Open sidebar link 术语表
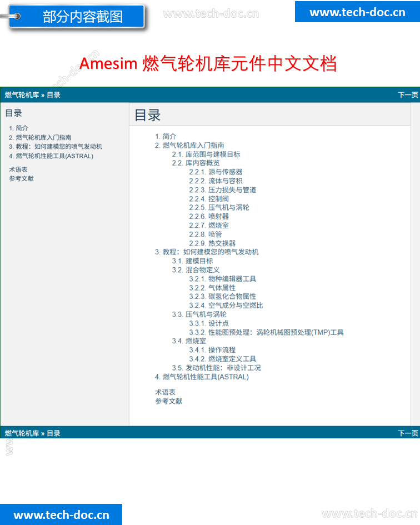This screenshot has height=525, width=420. (x=18, y=169)
